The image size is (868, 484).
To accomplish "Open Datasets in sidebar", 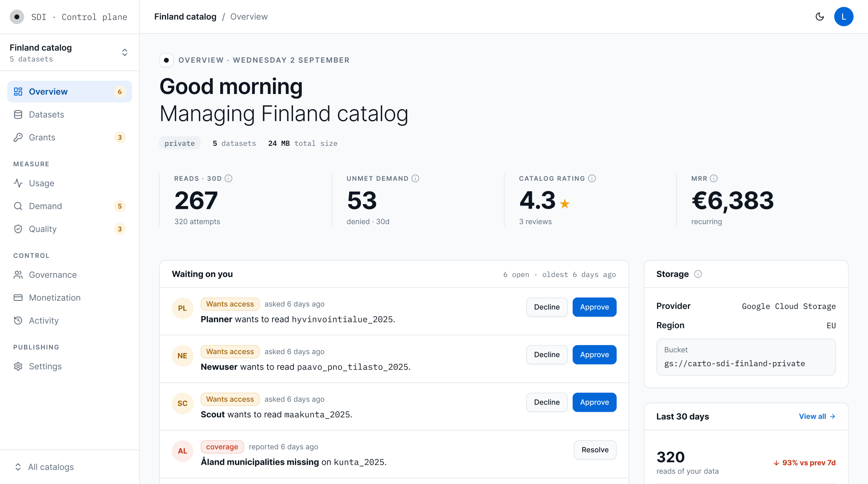I will pyautogui.click(x=70, y=114).
